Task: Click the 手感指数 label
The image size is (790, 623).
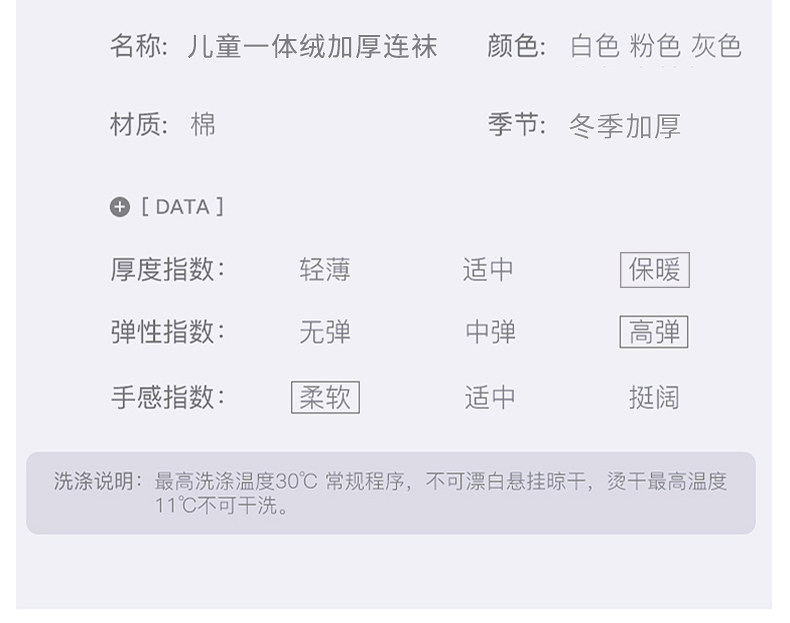Action: pos(167,397)
